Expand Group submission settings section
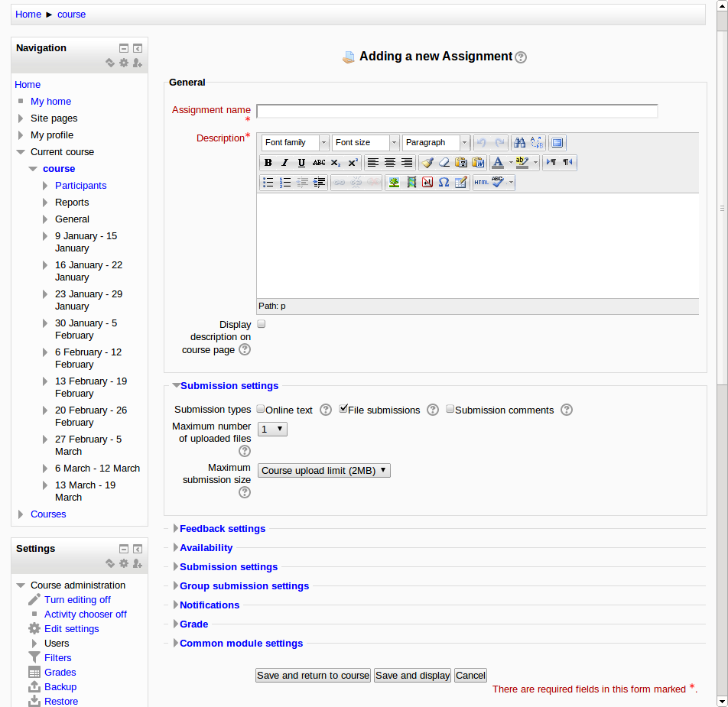728x707 pixels. click(244, 586)
